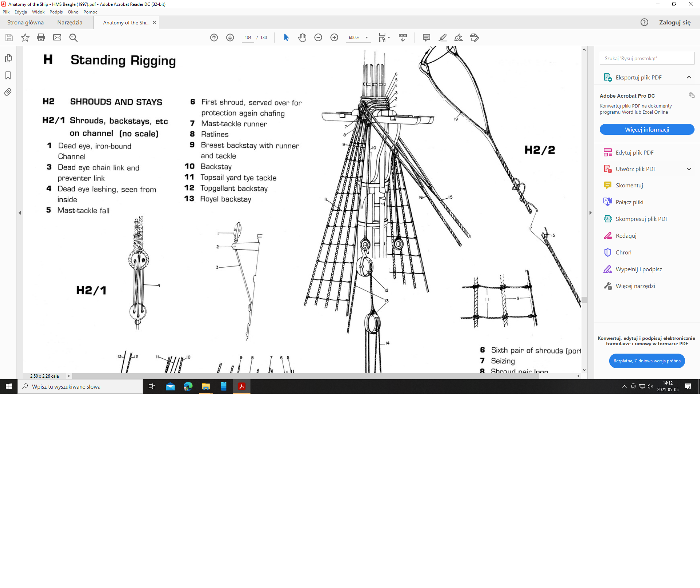Open the Widok menu
The width and height of the screenshot is (700, 588).
point(38,12)
